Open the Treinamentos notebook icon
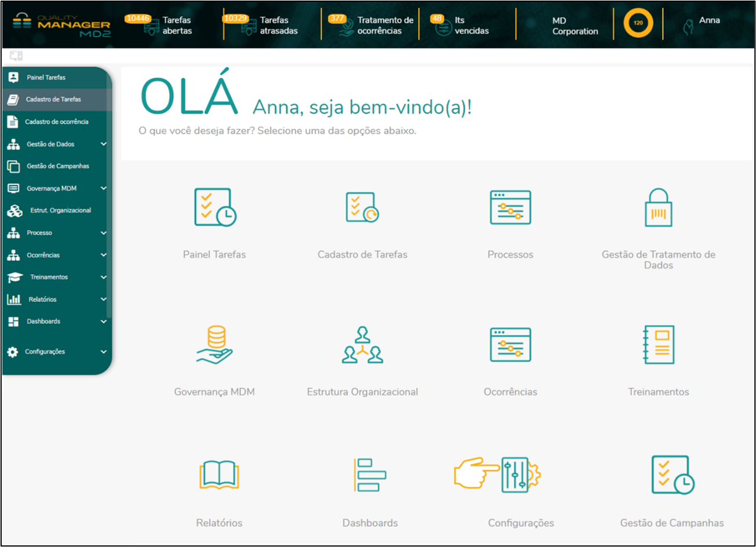Viewport: 756px width, 547px height. coord(659,345)
